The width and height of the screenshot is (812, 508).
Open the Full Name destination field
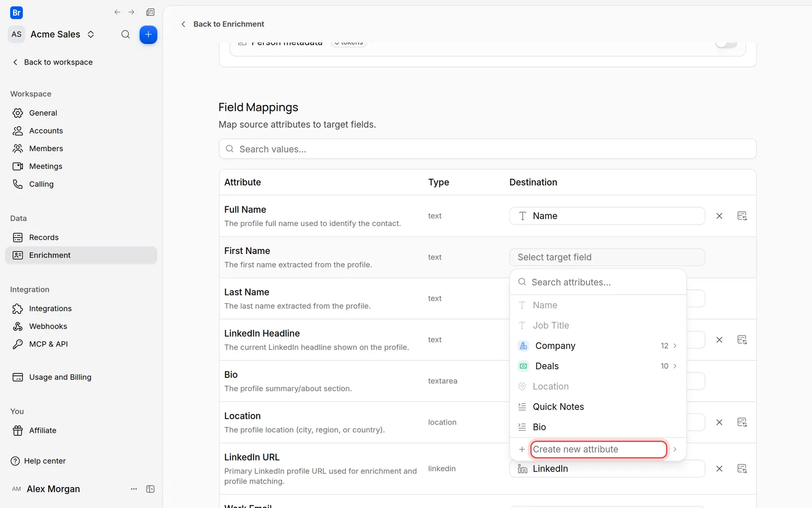pos(607,216)
